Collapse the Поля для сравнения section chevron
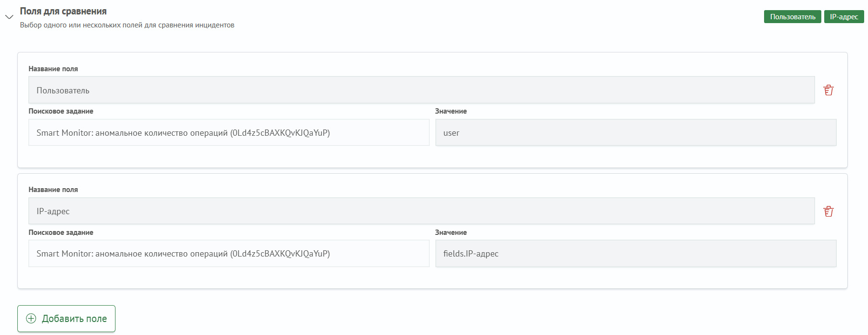Viewport: 868px width, 335px height. pos(9,17)
